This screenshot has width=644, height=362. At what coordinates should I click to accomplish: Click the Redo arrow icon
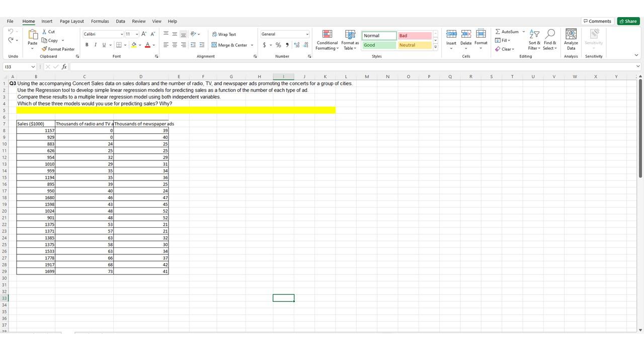[11, 40]
